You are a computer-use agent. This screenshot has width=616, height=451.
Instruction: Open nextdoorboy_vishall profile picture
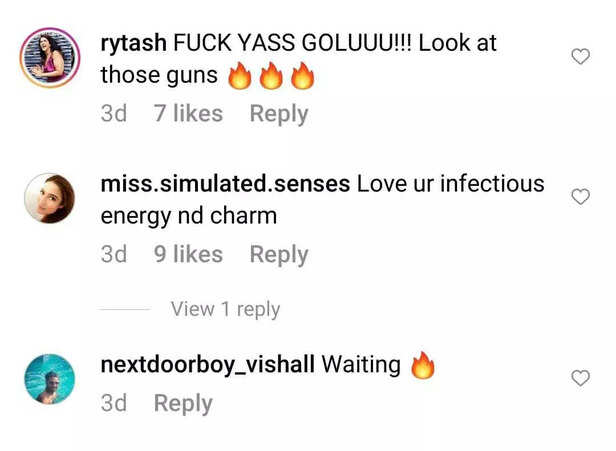(50, 379)
